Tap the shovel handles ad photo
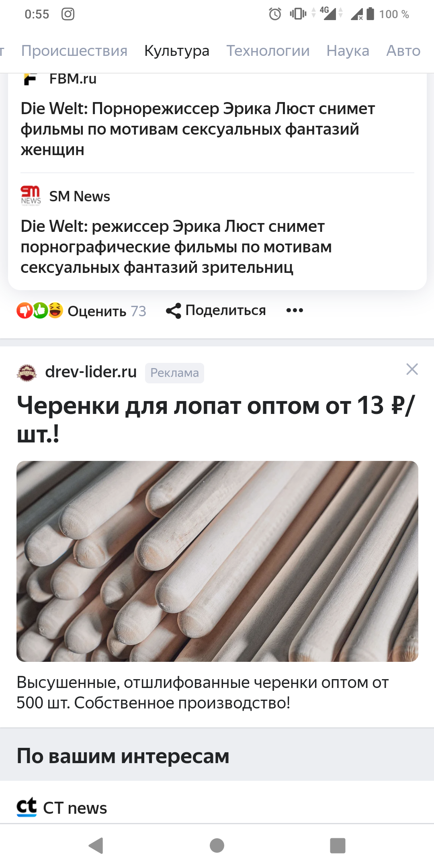 pyautogui.click(x=217, y=561)
